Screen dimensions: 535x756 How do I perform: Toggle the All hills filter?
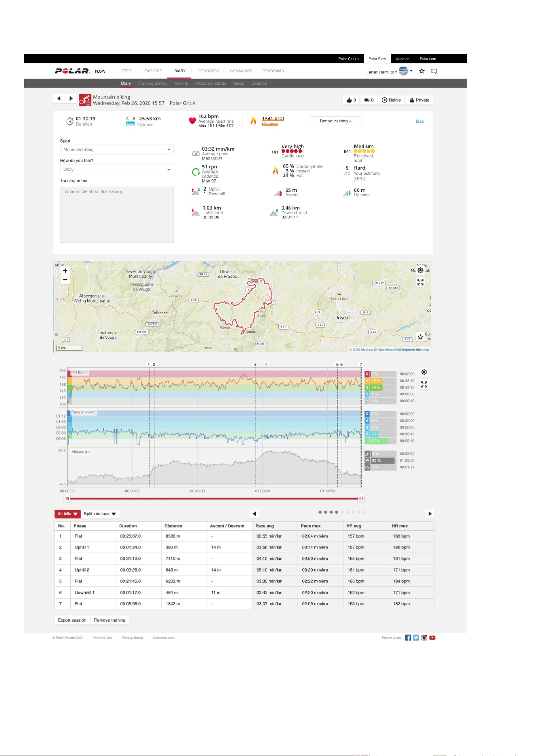[67, 514]
